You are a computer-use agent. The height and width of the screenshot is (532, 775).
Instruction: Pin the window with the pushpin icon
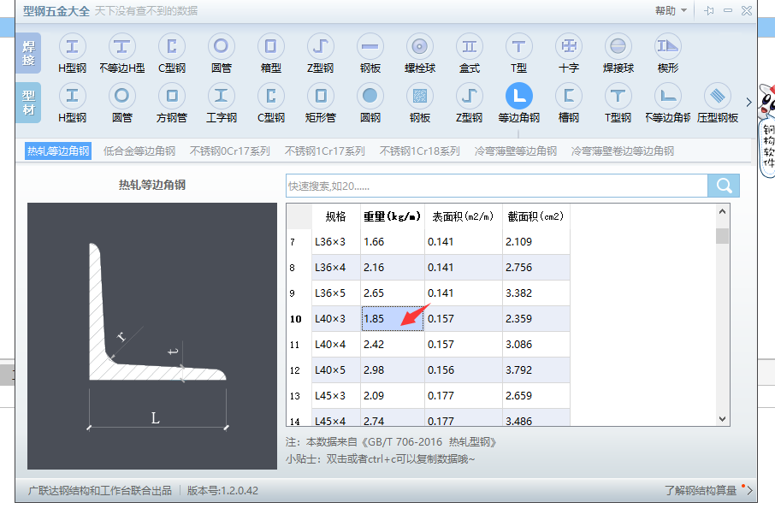coord(709,10)
